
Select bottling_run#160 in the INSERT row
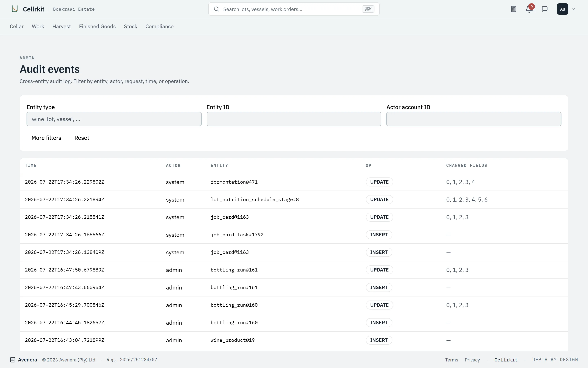pyautogui.click(x=234, y=322)
